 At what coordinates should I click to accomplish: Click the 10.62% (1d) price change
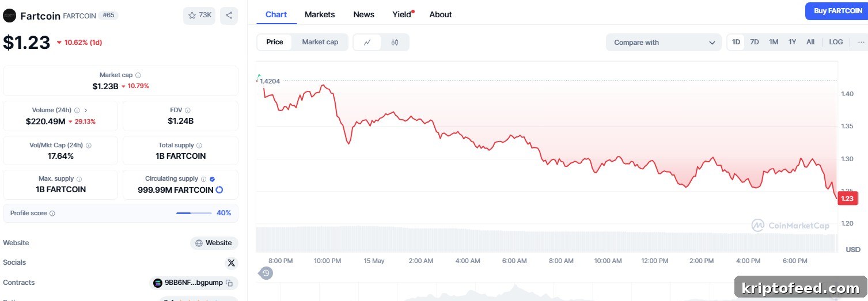[x=79, y=43]
